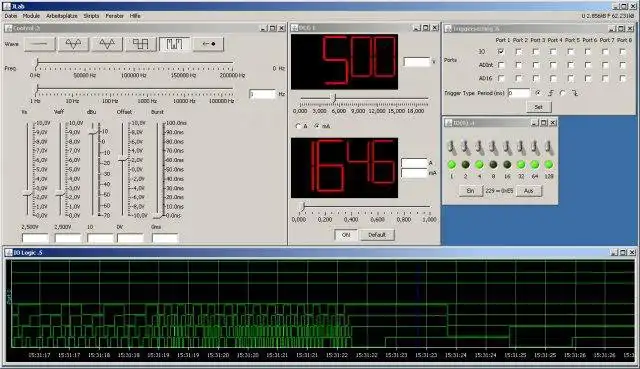Click the linear 0–200000 Hz frequency slider

click(x=135, y=63)
